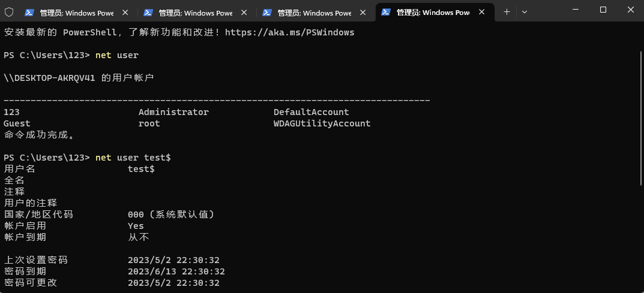Click the shield icon in the title bar
644x293 pixels.
[x=8, y=13]
